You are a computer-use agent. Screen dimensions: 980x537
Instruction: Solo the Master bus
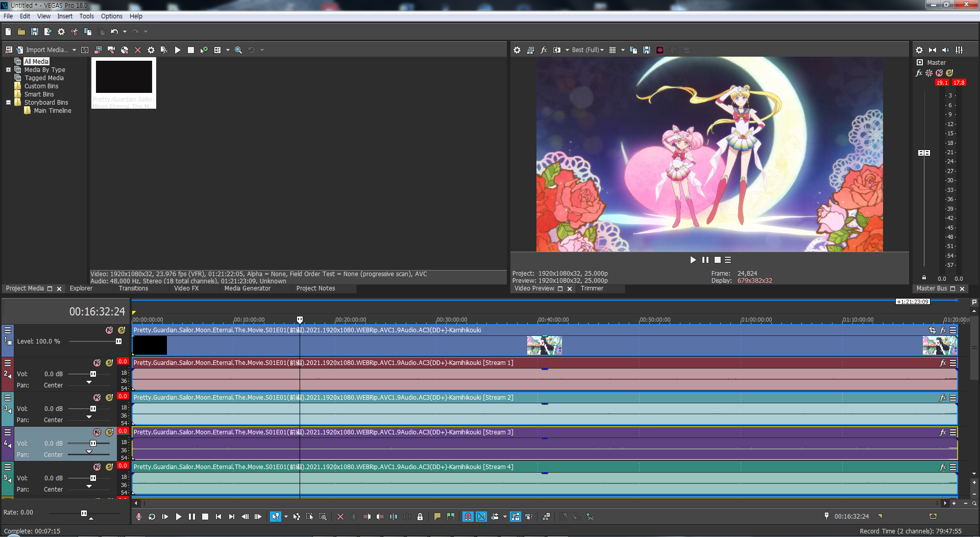(x=949, y=73)
